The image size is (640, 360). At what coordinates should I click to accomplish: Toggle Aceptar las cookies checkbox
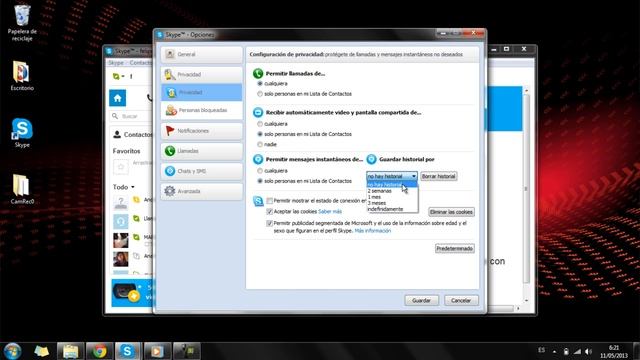269,211
